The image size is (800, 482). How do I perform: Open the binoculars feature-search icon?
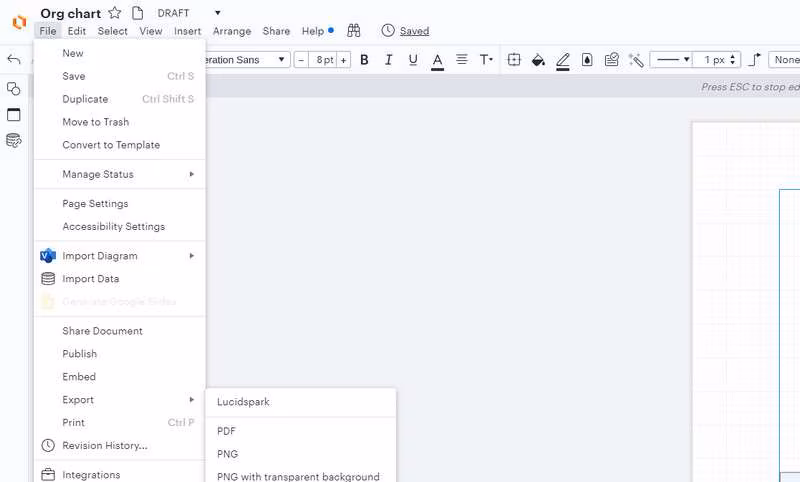(x=354, y=31)
